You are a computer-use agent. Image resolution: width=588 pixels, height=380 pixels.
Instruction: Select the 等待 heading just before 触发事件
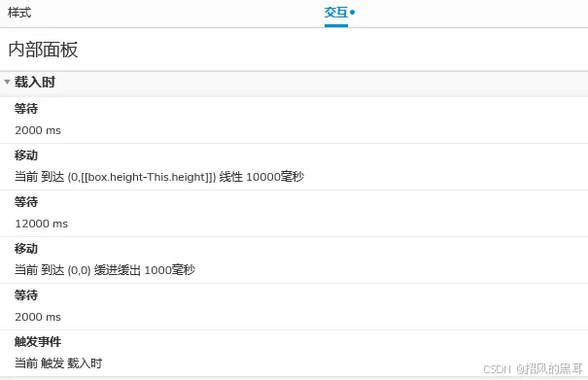pyautogui.click(x=26, y=295)
